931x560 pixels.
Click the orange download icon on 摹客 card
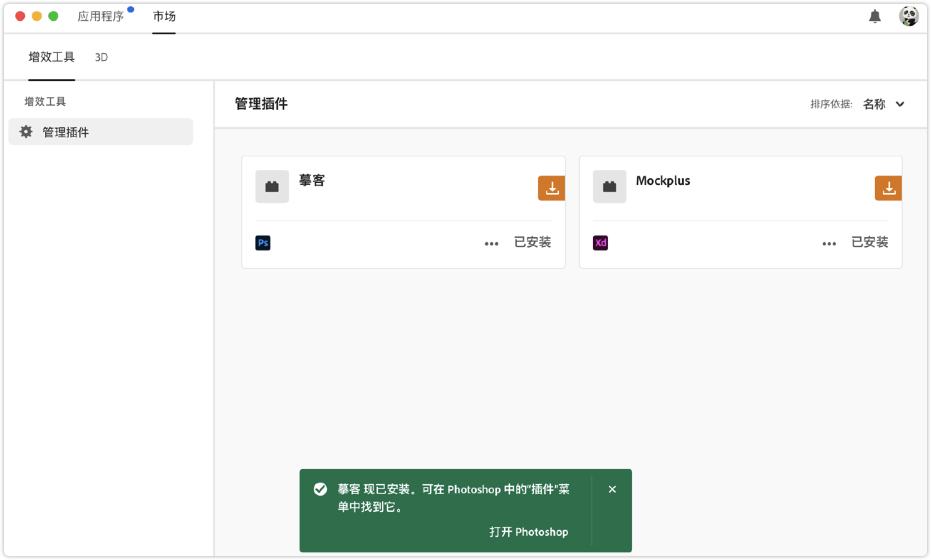point(552,188)
